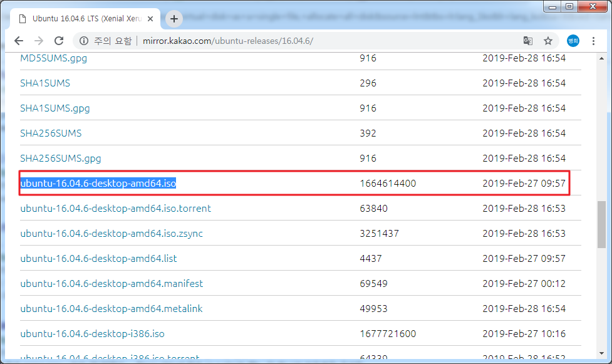View site information via the security icon
Screen dimensions: 612x364
point(84,41)
